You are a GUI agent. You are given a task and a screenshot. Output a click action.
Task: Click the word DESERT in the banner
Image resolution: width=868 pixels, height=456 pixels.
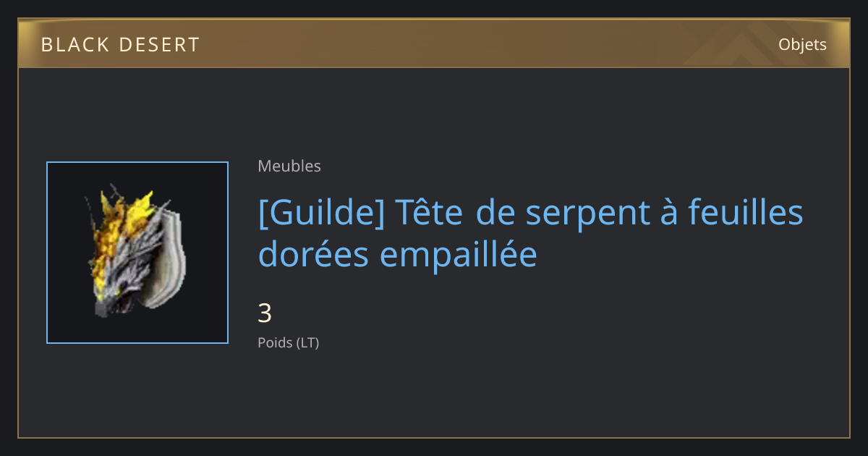pos(161,45)
